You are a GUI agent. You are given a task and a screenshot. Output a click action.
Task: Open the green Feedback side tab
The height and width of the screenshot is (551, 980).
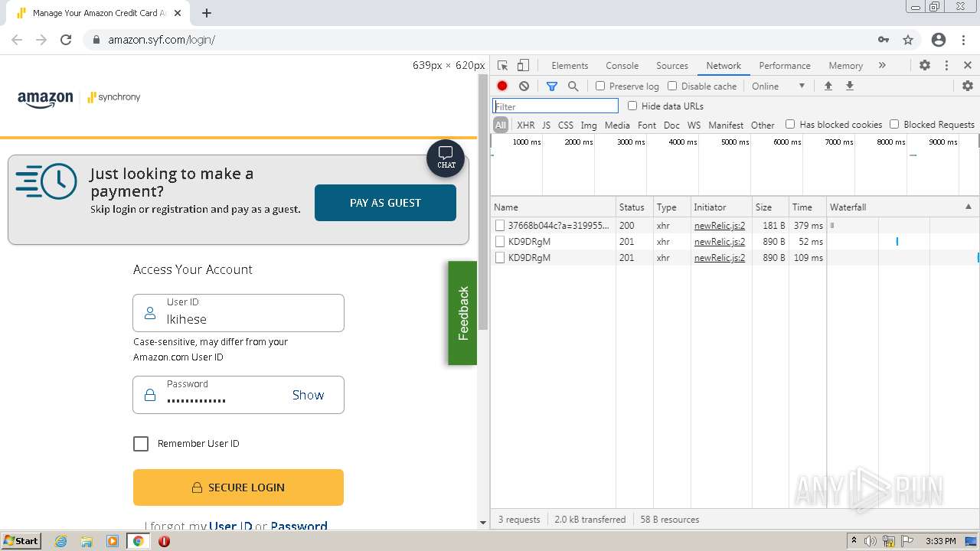[462, 313]
